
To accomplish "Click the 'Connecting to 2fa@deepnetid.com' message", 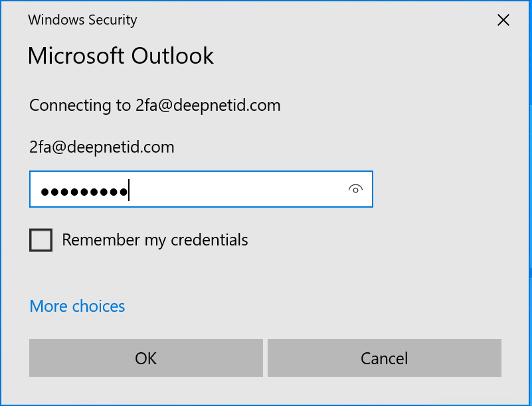I will (x=155, y=105).
